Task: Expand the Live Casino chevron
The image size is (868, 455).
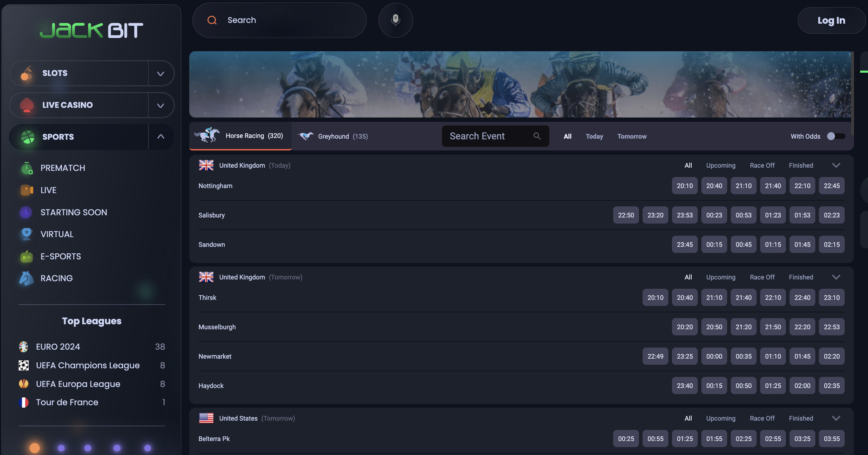Action: point(161,105)
